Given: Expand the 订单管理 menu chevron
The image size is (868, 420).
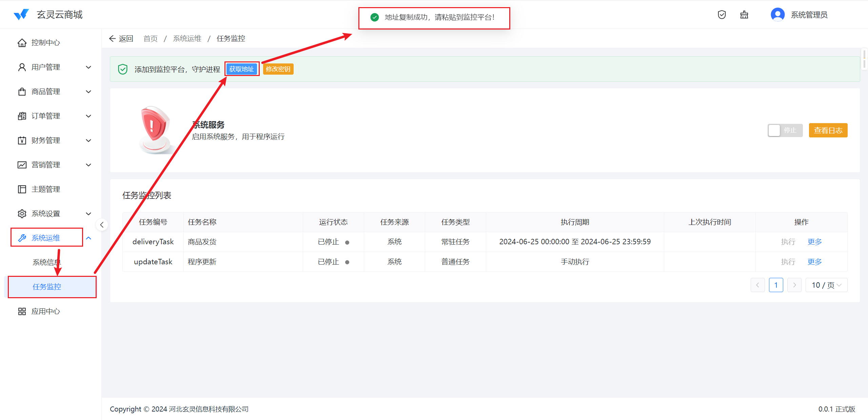Looking at the screenshot, I should (88, 116).
